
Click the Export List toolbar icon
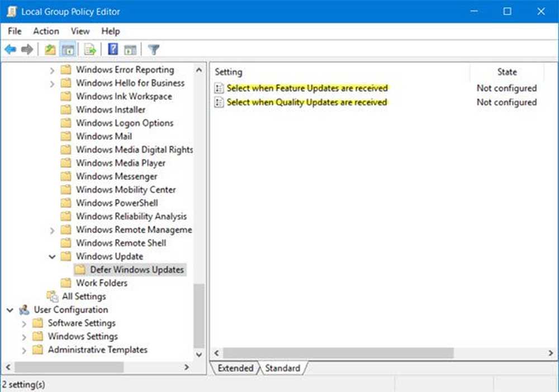[x=90, y=50]
